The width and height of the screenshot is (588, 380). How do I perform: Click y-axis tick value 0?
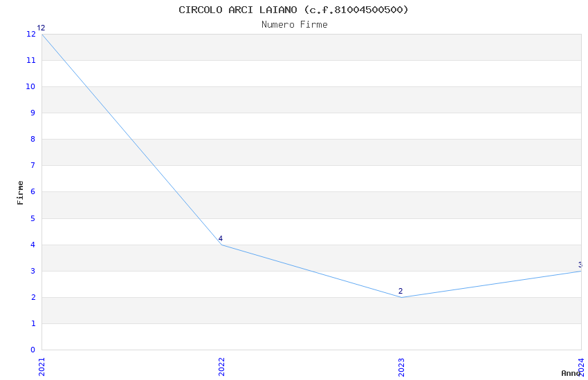click(x=33, y=350)
